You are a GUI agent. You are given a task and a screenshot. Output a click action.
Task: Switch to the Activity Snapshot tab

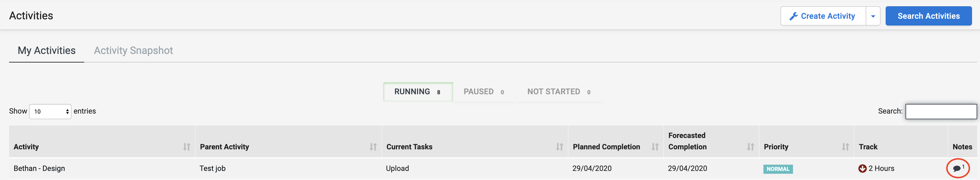(134, 51)
